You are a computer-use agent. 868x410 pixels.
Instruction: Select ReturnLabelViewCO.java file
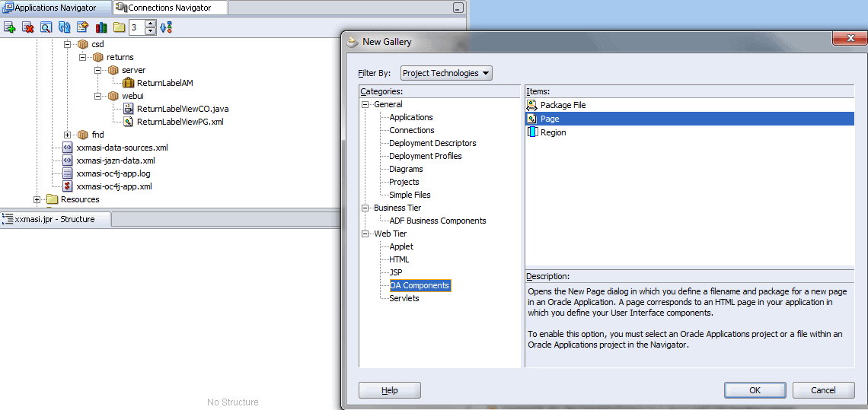183,109
